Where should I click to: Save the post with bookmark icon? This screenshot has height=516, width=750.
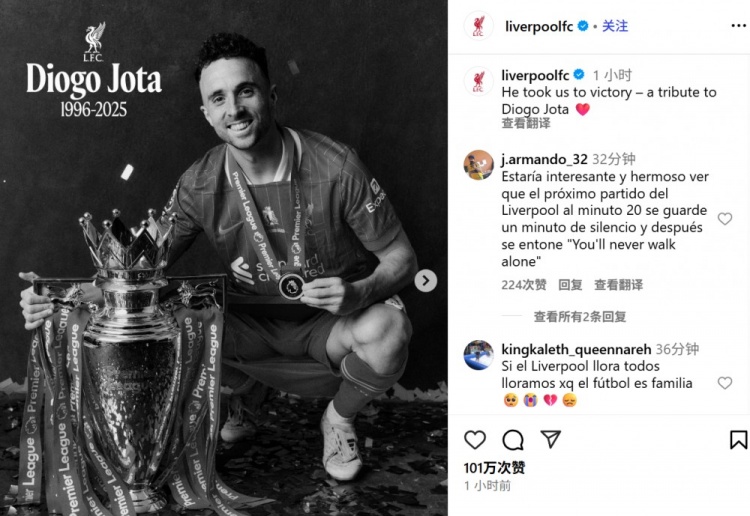[738, 439]
